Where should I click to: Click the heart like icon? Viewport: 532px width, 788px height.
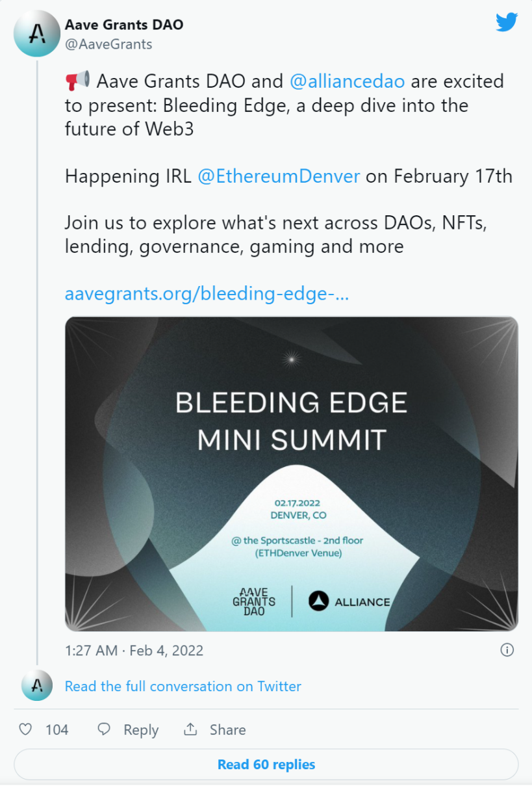25,729
